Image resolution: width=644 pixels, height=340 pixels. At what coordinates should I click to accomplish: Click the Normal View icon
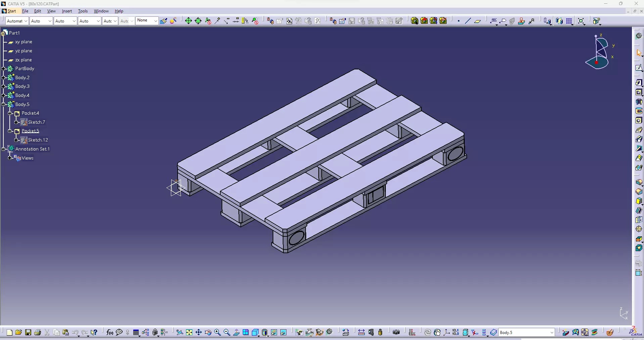pyautogui.click(x=236, y=332)
